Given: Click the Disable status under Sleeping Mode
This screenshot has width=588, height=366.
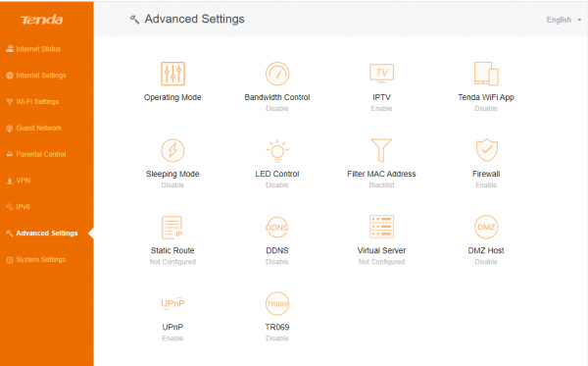Looking at the screenshot, I should coord(172,185).
